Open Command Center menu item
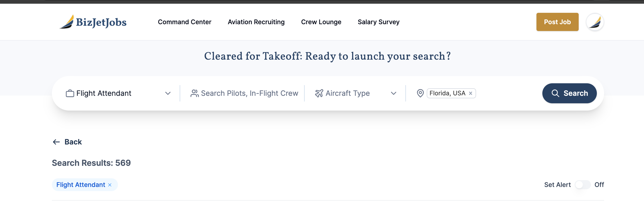This screenshot has height=205, width=644. [x=184, y=22]
